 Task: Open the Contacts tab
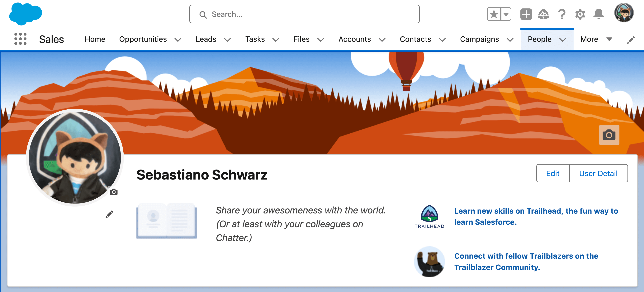click(x=415, y=39)
